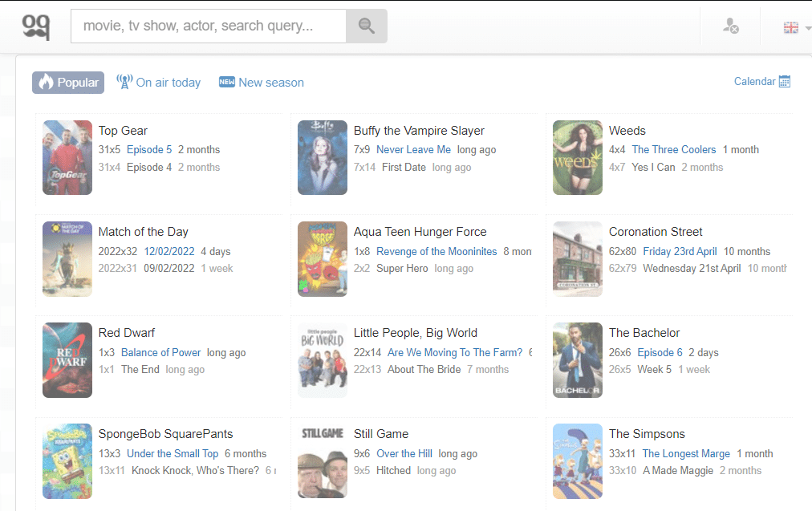Click Aqua Teen Hunger Force title
The image size is (812, 511).
[420, 232]
